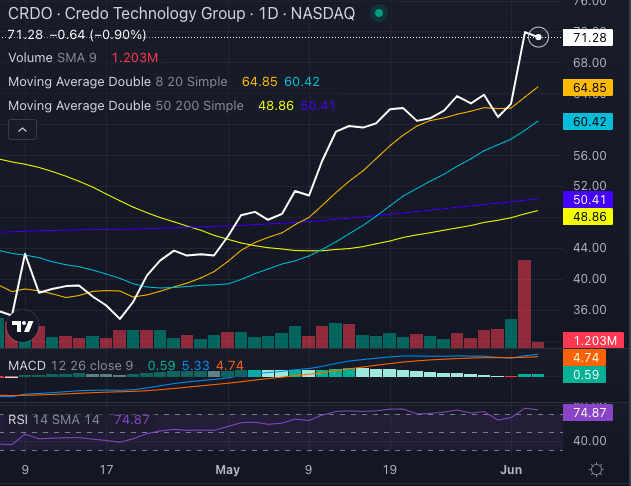Viewport: 631px width, 486px height.
Task: Click the blue 50.41 price axis label
Action: (x=588, y=200)
